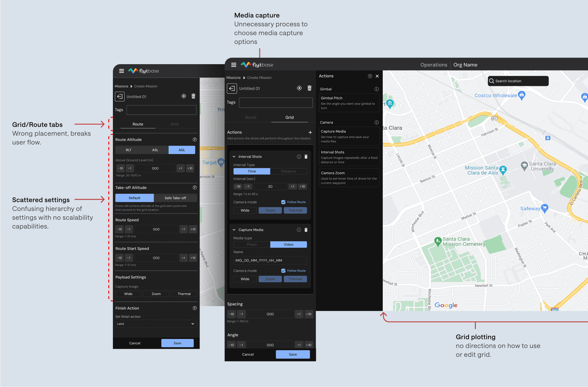The width and height of the screenshot is (588, 387).
Task: Add a new action with plus icon
Action: (310, 132)
